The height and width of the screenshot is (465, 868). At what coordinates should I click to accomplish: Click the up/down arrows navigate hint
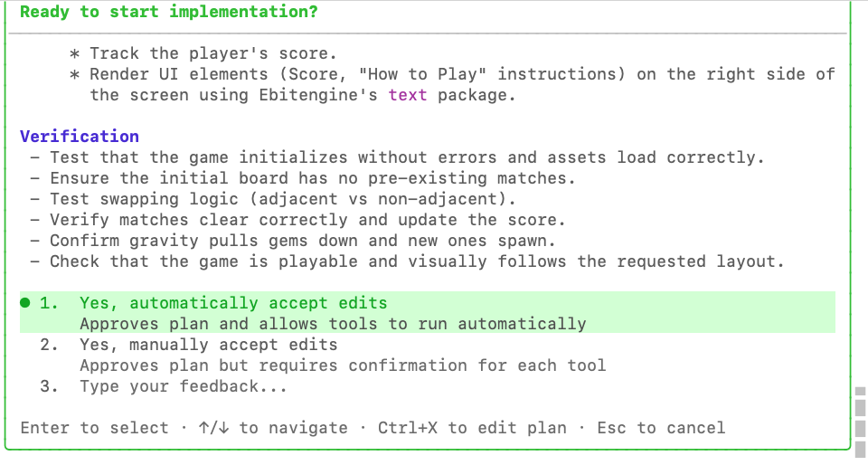(272, 428)
